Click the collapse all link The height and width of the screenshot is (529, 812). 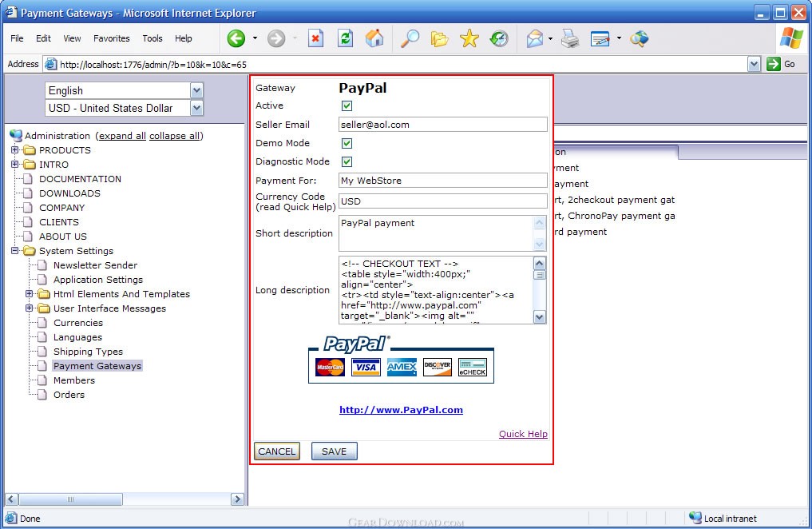175,136
